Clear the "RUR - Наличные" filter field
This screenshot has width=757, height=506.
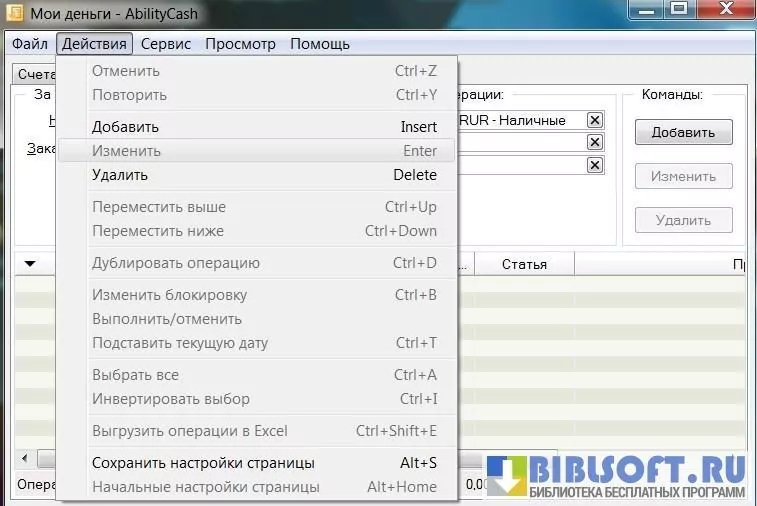coord(594,120)
